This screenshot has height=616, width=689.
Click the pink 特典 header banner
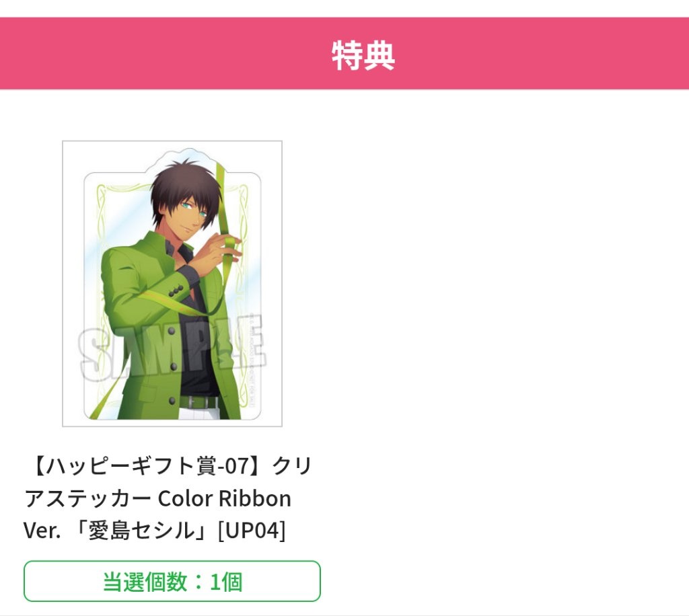344,53
